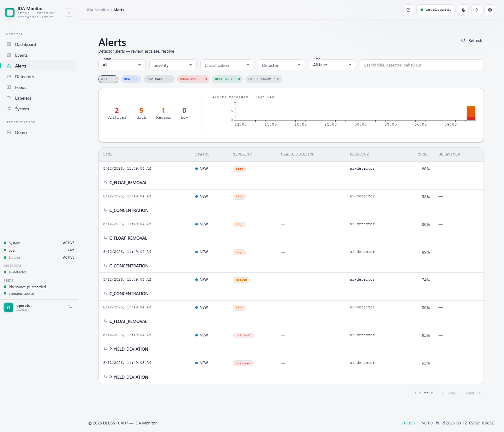Click ai-detector in sidebar status panel
This screenshot has width=504, height=432.
point(18,272)
